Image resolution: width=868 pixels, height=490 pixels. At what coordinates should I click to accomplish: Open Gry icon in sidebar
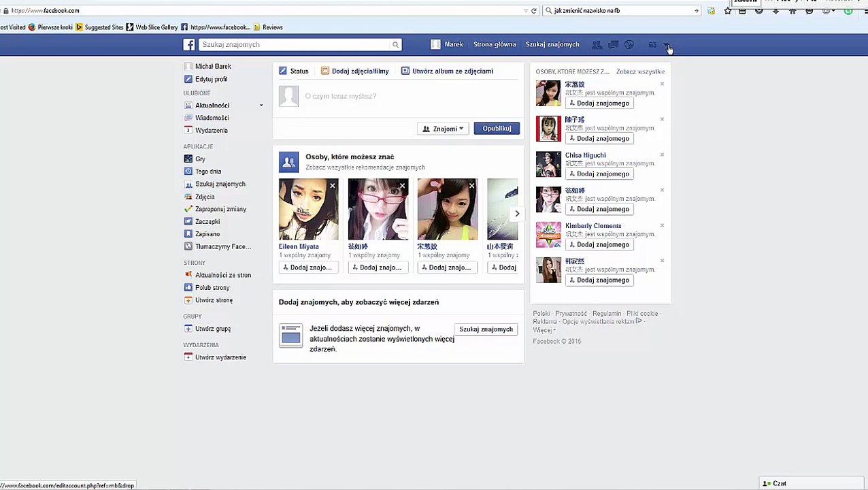(188, 159)
